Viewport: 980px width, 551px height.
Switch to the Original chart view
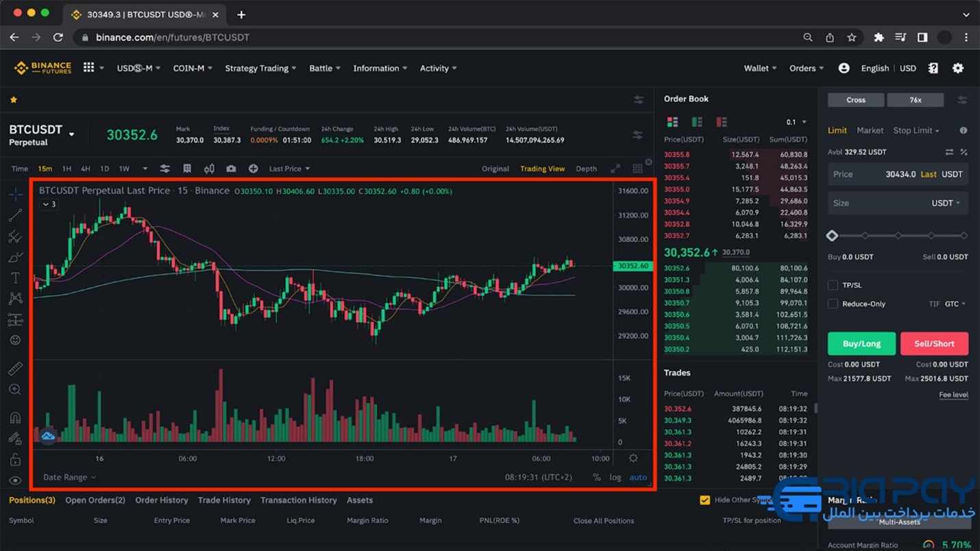pyautogui.click(x=495, y=169)
